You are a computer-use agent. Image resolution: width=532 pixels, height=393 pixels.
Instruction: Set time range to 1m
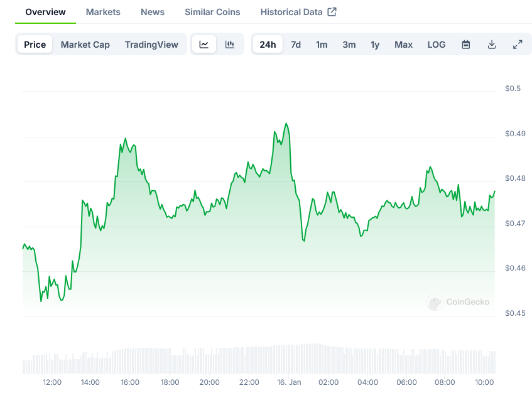pyautogui.click(x=322, y=45)
